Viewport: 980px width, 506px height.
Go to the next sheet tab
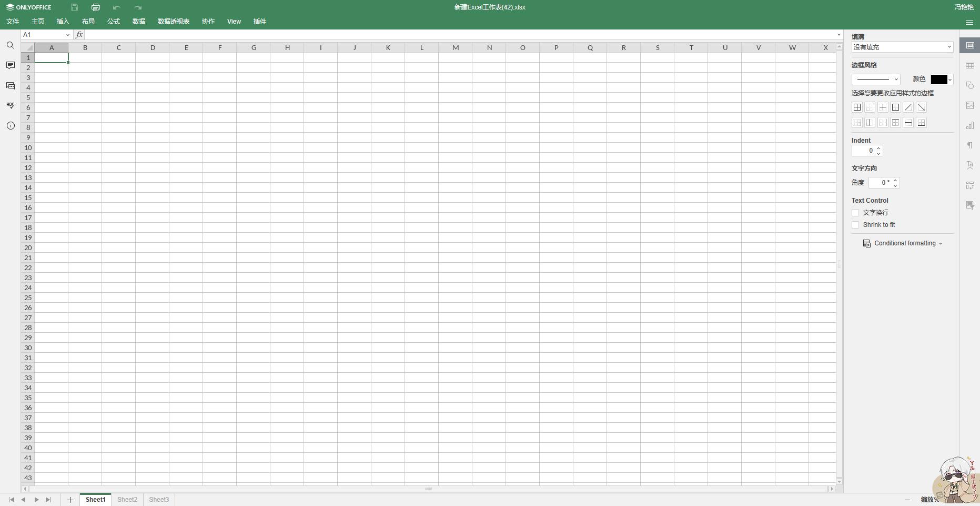pyautogui.click(x=36, y=500)
